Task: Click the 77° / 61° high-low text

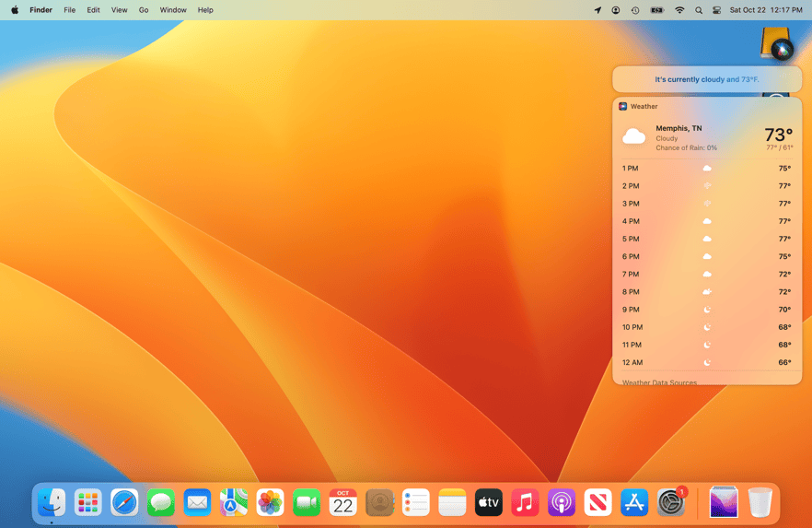Action: (x=780, y=147)
